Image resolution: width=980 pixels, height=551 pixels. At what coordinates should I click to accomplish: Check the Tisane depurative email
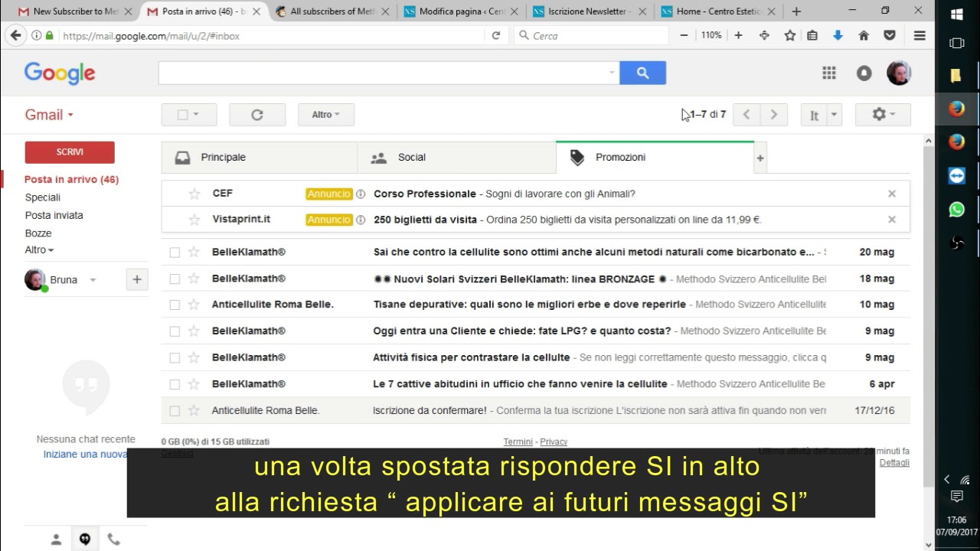click(175, 305)
